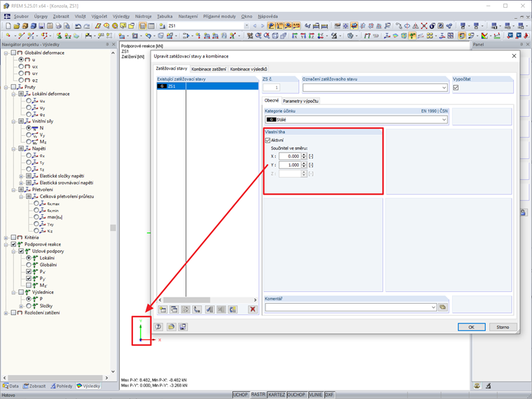
Task: Toggle the Mz' checkbox
Action: click(x=29, y=286)
